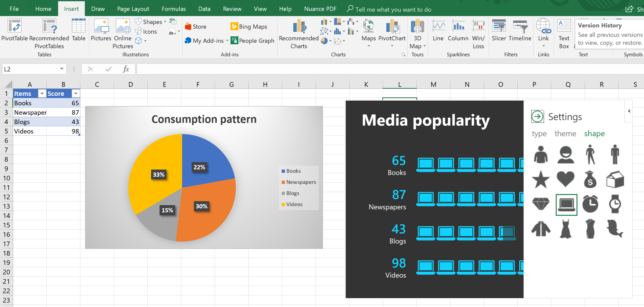
Task: Collapse the People Graph side panel arrow
Action: (629, 111)
